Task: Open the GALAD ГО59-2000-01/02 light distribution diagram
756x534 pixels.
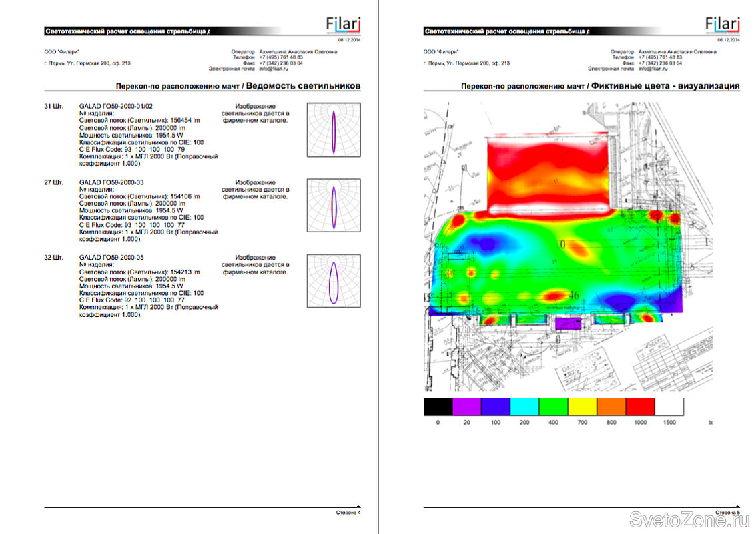Action: [x=334, y=129]
